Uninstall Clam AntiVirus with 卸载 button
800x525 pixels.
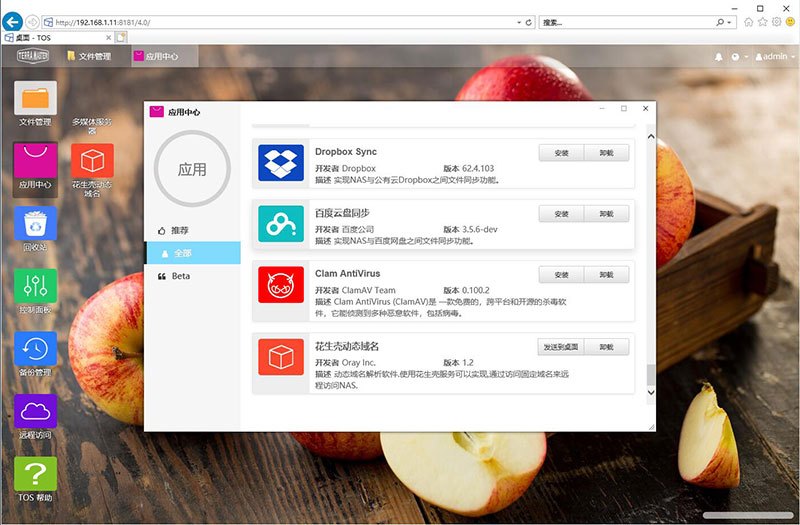(x=606, y=274)
